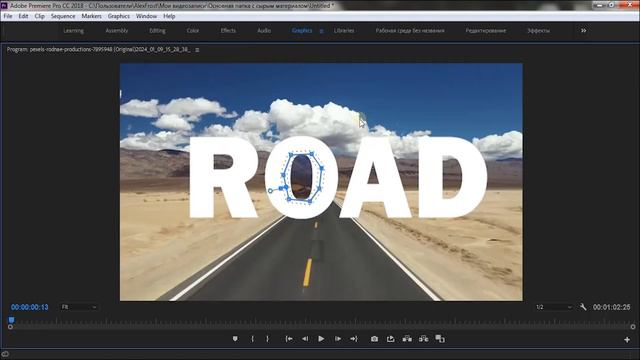
Task: Click the mask feather circle handle left of O
Action: pyautogui.click(x=270, y=191)
